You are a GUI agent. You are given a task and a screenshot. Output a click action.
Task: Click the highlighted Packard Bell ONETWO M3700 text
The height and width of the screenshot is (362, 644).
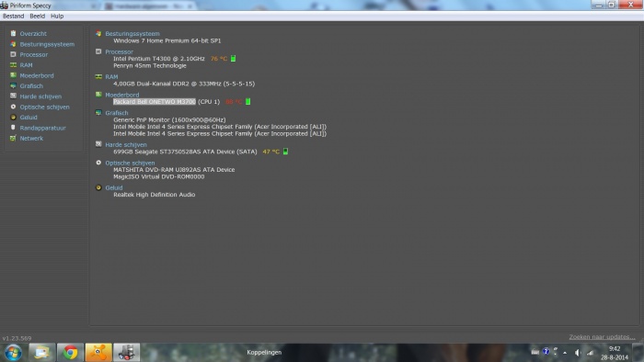[x=155, y=102]
